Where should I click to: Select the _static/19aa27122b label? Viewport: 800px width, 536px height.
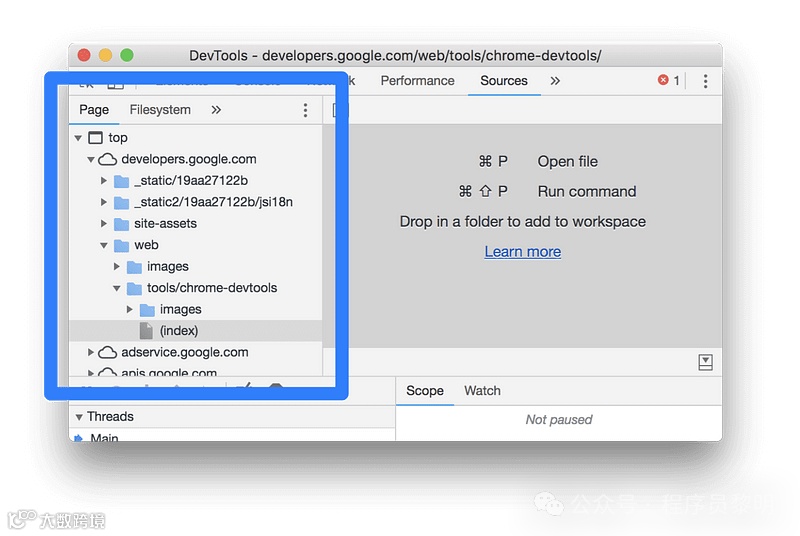tap(191, 181)
